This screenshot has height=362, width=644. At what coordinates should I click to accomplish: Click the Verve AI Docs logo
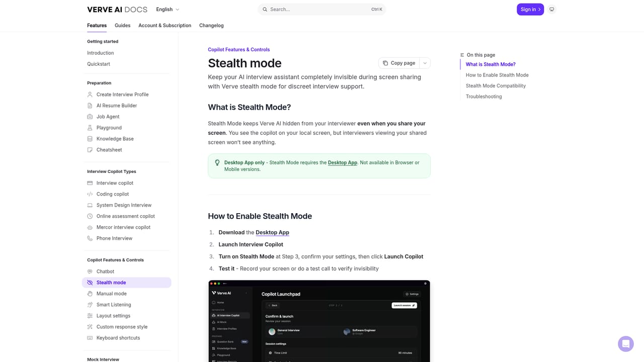pos(117,10)
